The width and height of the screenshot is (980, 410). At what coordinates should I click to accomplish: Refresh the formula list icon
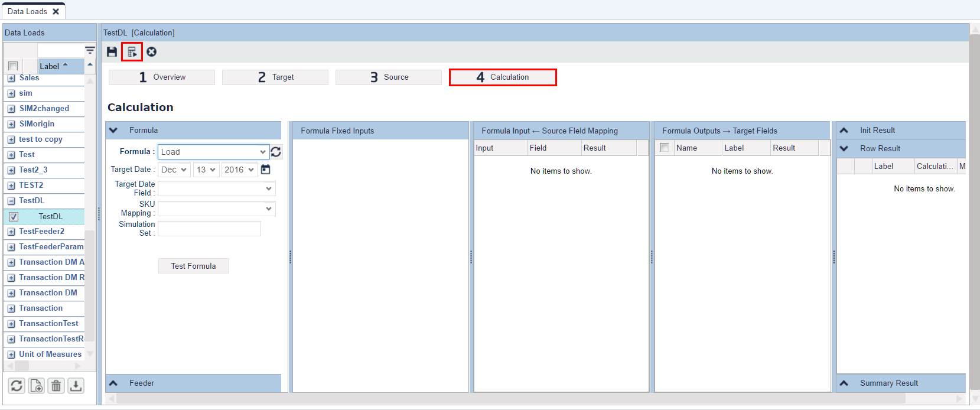[x=276, y=152]
